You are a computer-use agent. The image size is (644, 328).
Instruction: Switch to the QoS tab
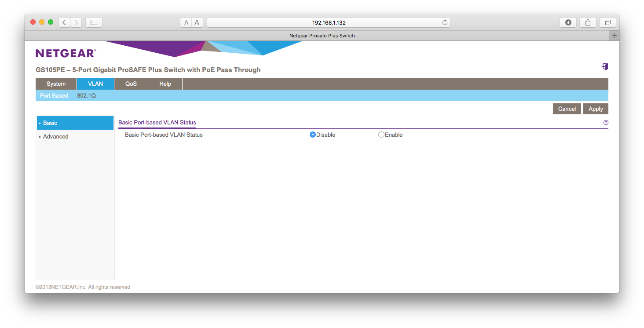[131, 84]
